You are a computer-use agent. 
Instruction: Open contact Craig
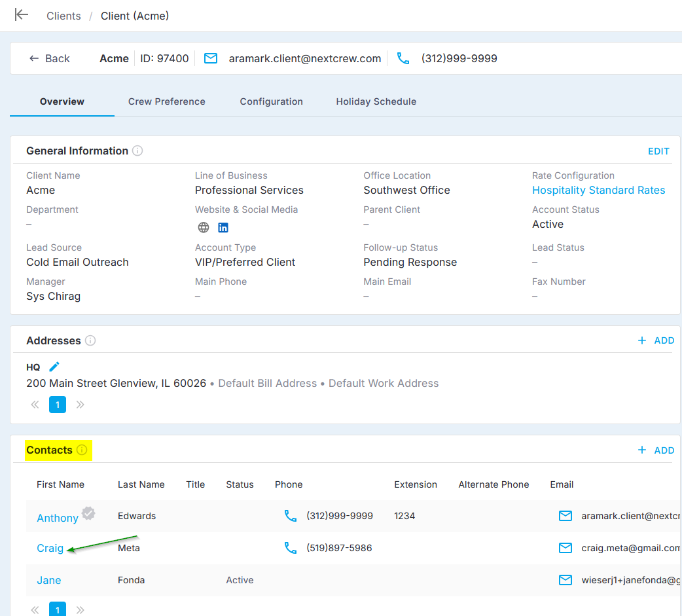point(50,548)
